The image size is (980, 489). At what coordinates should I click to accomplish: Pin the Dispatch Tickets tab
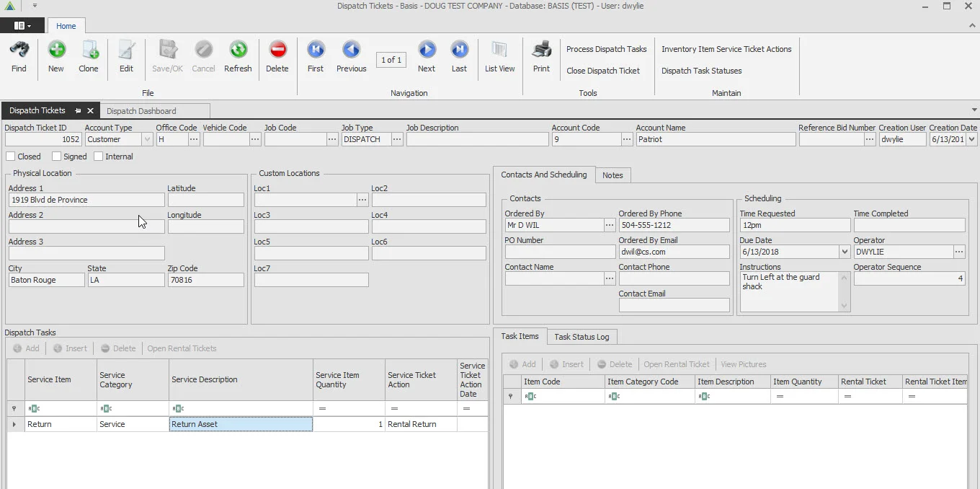[78, 111]
